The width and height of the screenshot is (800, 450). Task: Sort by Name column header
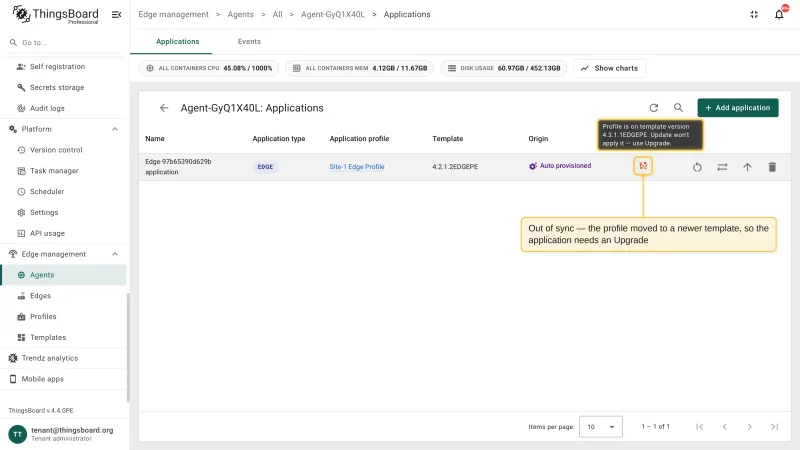155,139
